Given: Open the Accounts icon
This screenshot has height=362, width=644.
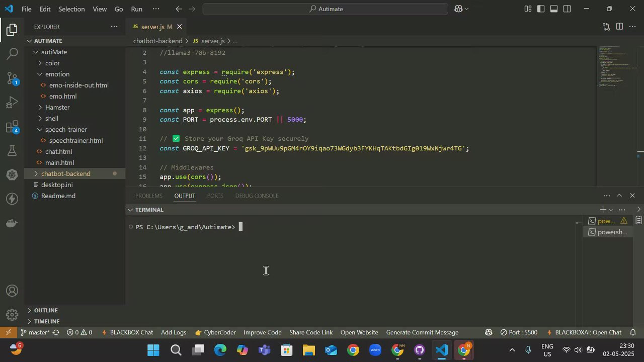Looking at the screenshot, I should pyautogui.click(x=13, y=291).
